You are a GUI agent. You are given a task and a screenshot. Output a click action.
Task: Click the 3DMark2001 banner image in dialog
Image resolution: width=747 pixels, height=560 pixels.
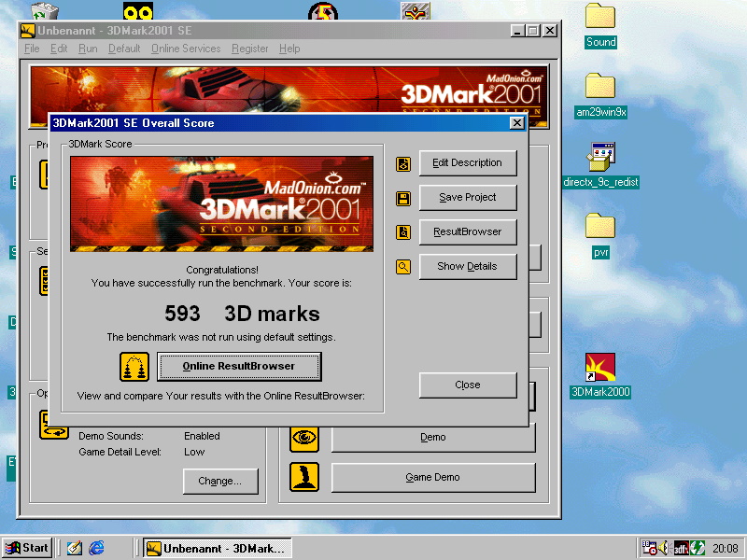click(221, 203)
